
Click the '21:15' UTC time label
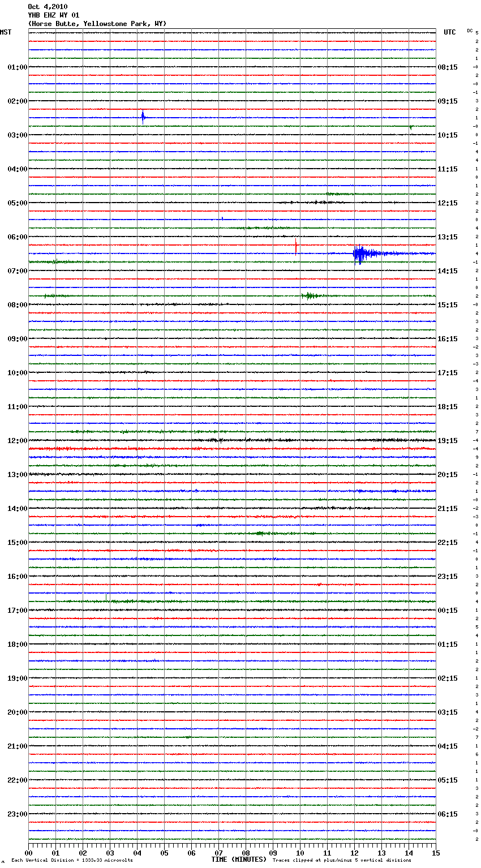tap(448, 509)
